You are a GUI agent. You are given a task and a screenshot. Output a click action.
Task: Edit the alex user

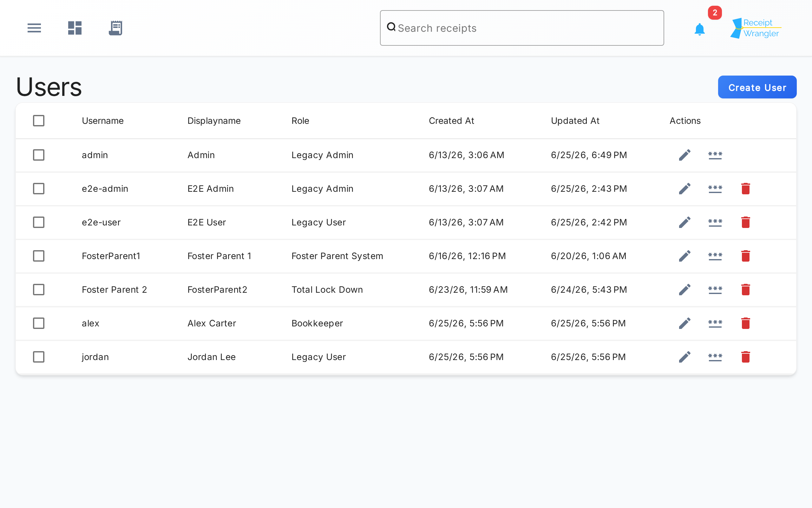(684, 323)
